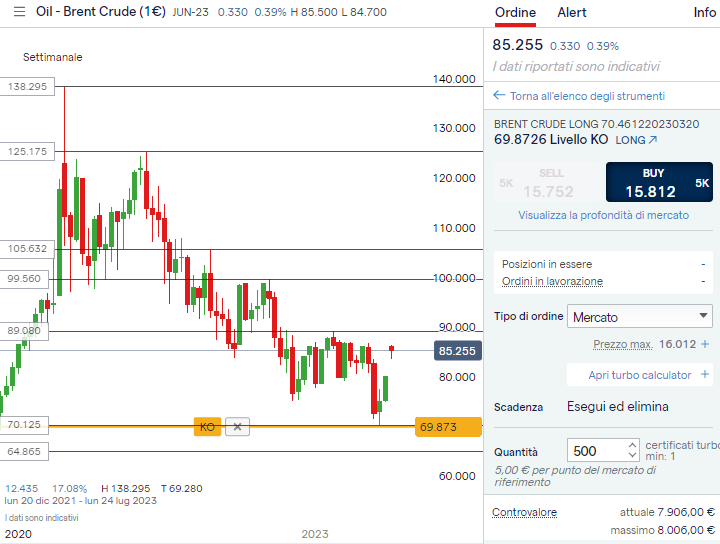
Task: Open the Tipo di ordine dropdown
Action: [x=640, y=317]
